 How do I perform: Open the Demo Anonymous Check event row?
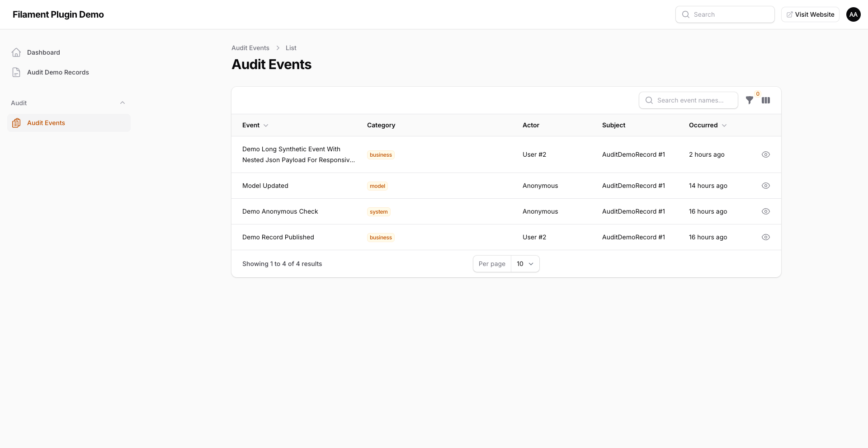pyautogui.click(x=506, y=211)
